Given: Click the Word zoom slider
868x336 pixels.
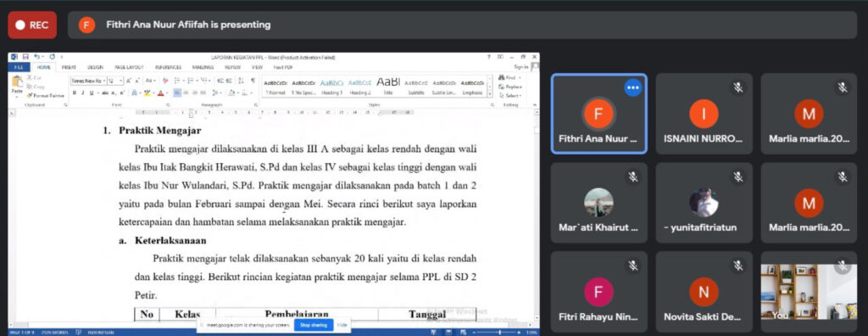Looking at the screenshot, I should click(500, 332).
